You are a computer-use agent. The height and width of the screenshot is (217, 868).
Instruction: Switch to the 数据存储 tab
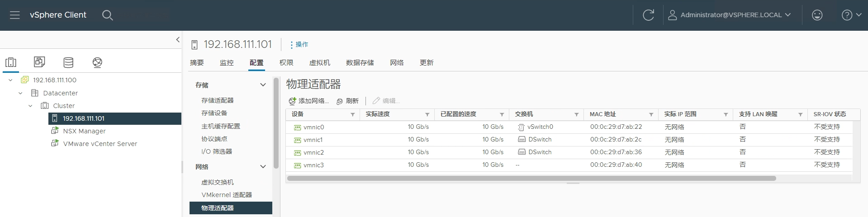360,63
